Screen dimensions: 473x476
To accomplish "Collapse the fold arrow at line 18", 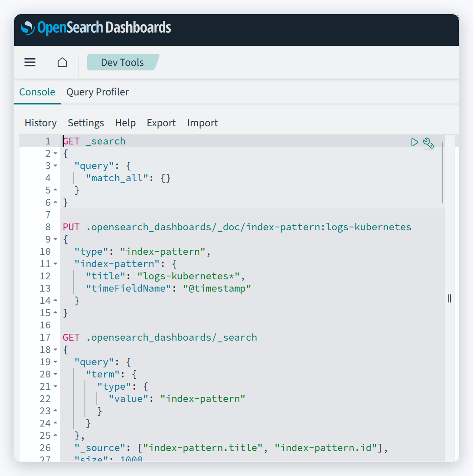I will pos(55,350).
